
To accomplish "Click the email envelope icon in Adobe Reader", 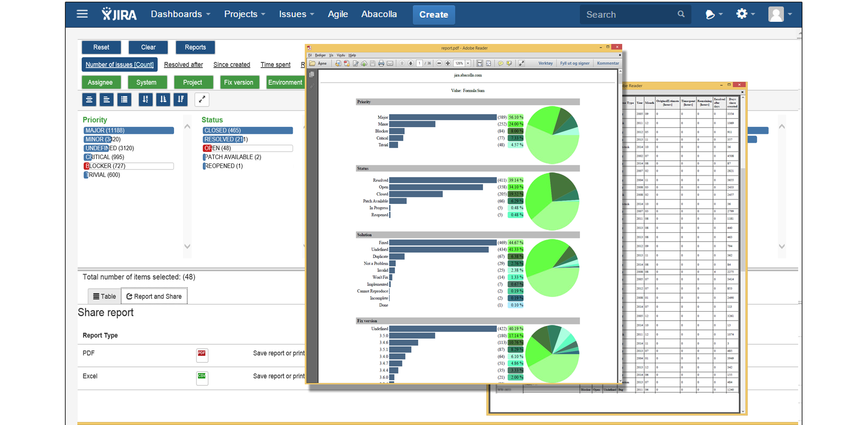I will 390,63.
